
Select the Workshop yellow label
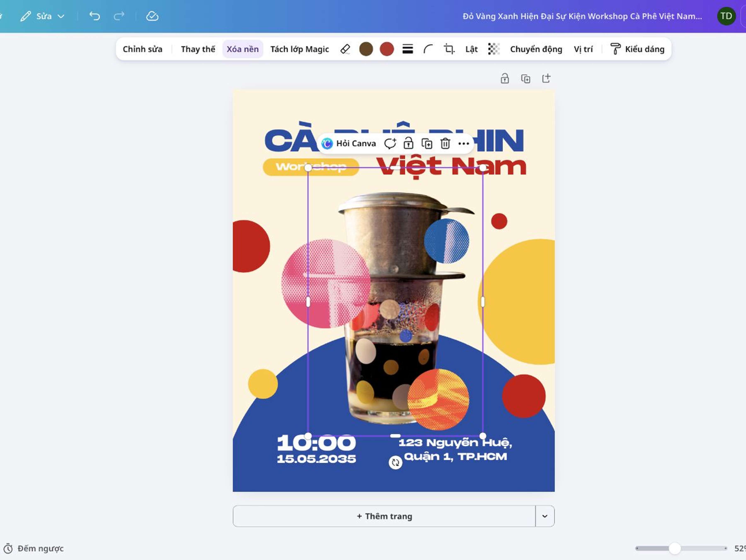coord(311,167)
